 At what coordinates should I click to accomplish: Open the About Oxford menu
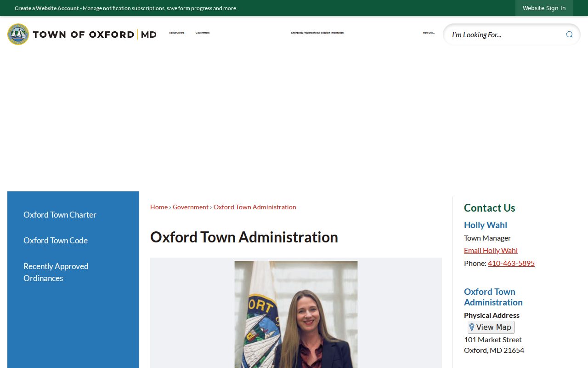(x=176, y=33)
